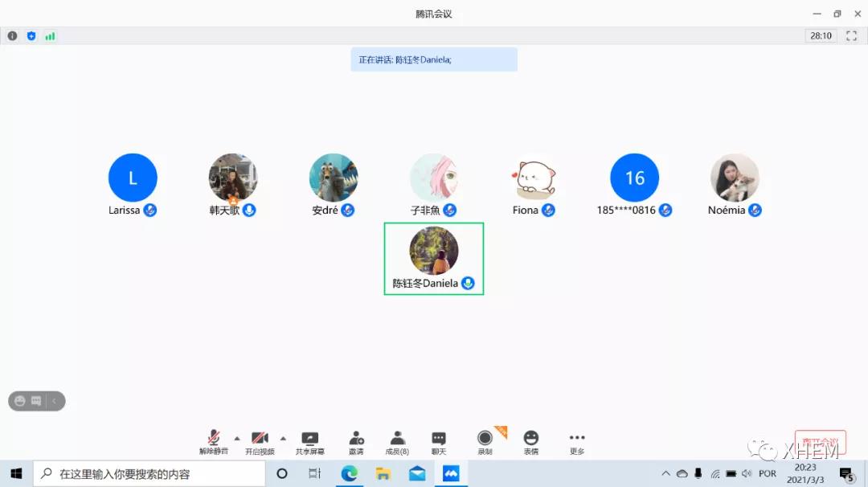The image size is (868, 487).
Task: Enter fullscreen with the top-right expand button
Action: coord(851,35)
